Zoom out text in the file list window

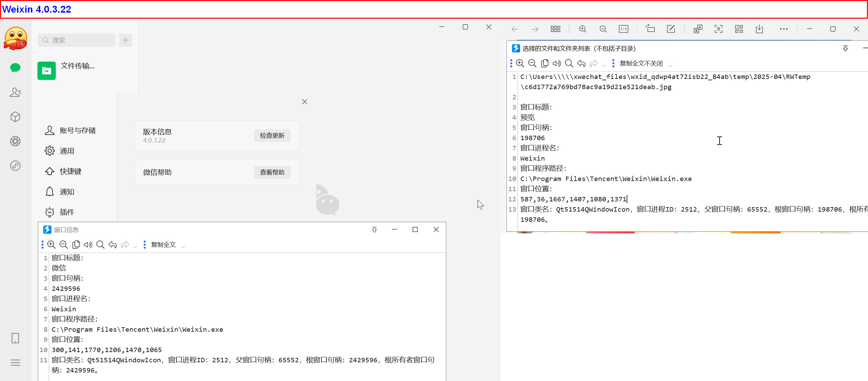tap(532, 63)
